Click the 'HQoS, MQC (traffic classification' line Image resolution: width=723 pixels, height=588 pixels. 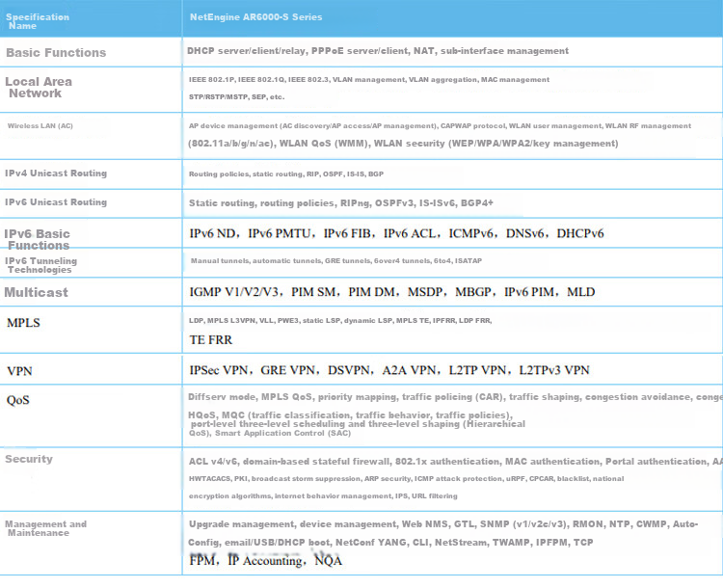coord(351,415)
